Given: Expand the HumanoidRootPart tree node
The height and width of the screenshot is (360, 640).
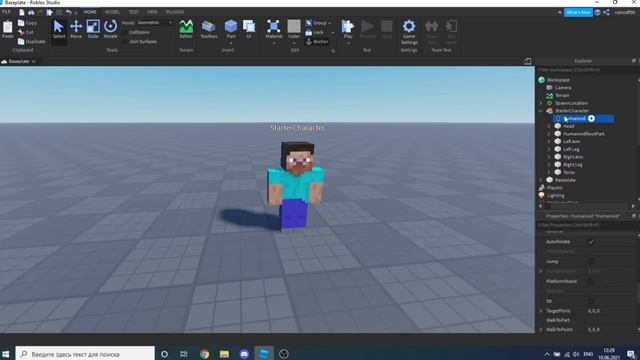Looking at the screenshot, I should point(549,134).
